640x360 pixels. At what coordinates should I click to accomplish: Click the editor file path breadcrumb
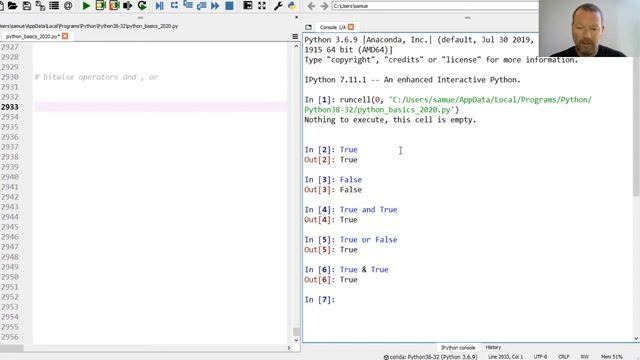click(89, 26)
